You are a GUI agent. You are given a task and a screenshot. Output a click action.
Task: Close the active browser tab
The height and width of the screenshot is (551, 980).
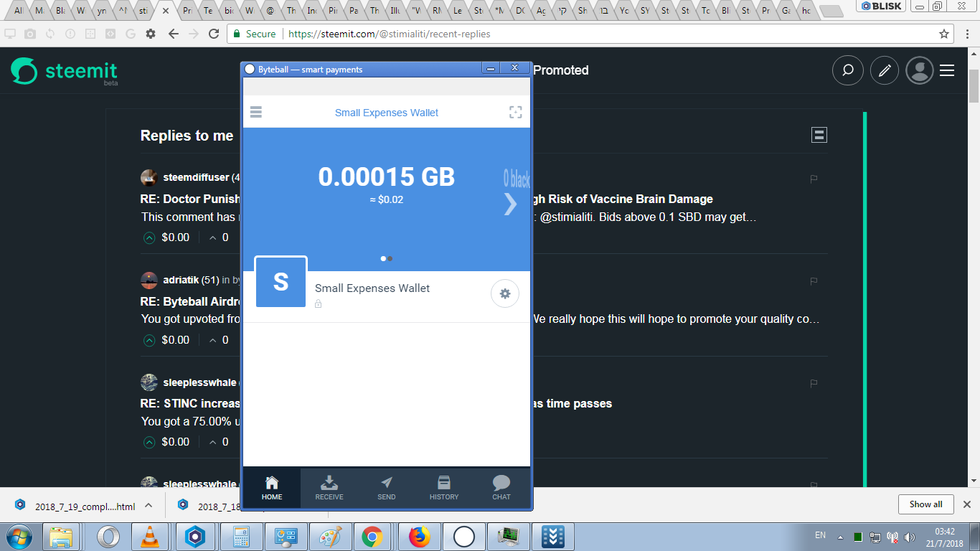click(x=166, y=11)
